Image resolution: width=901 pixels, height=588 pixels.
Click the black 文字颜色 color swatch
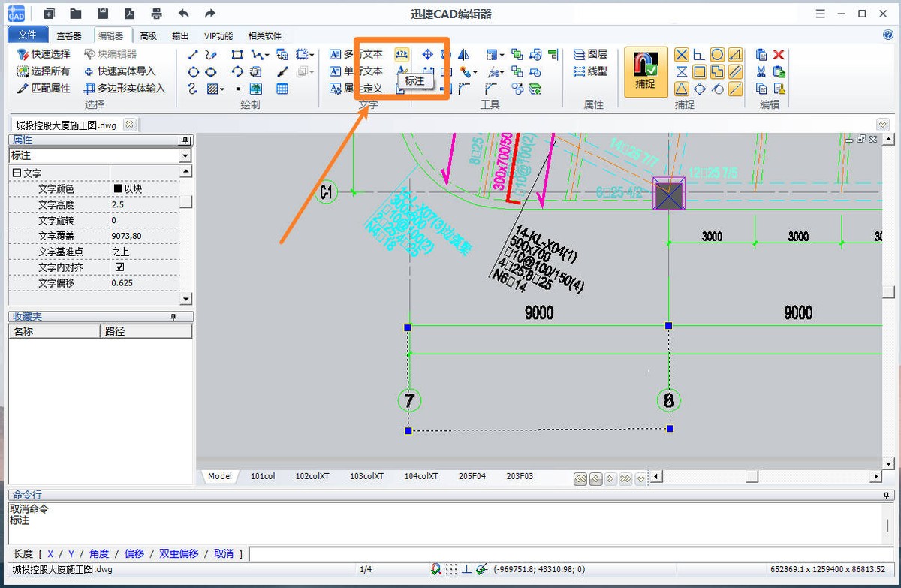pos(118,189)
